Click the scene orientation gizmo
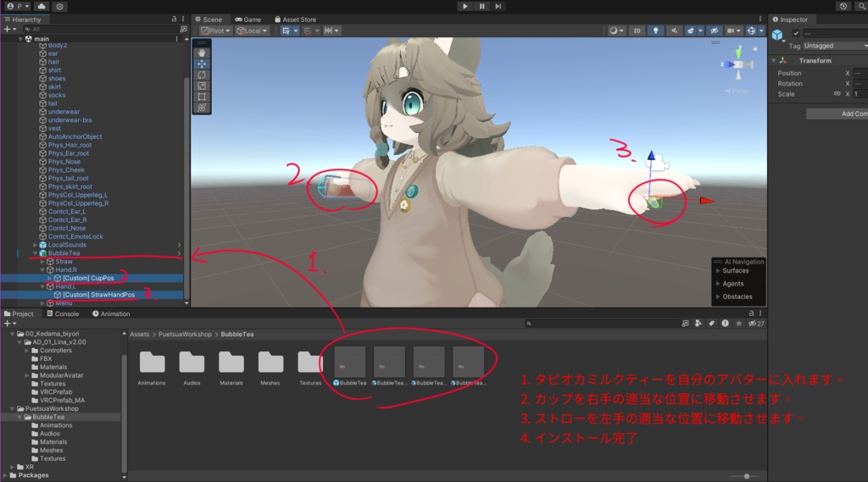 (738, 64)
